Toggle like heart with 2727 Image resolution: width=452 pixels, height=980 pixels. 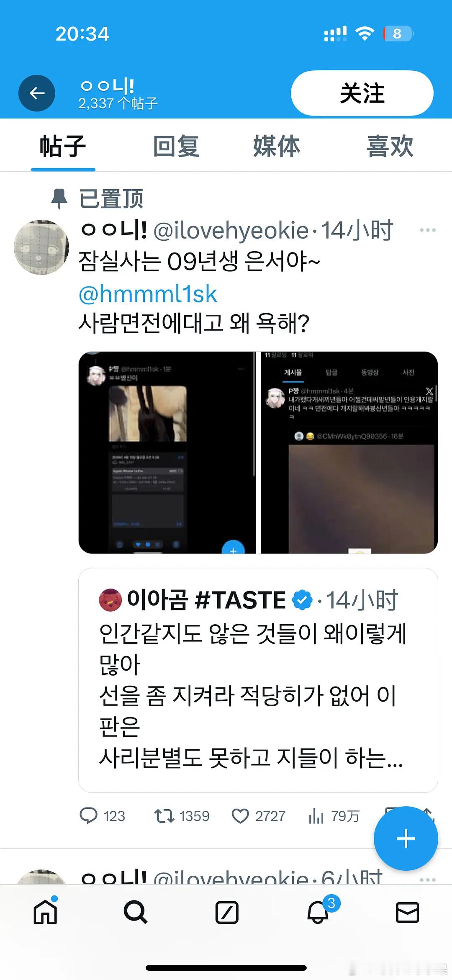click(x=259, y=816)
